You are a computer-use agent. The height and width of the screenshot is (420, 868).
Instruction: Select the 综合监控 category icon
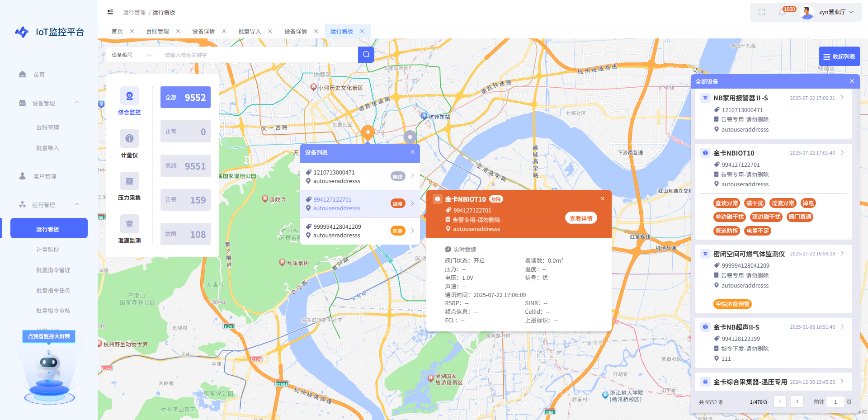pyautogui.click(x=129, y=95)
